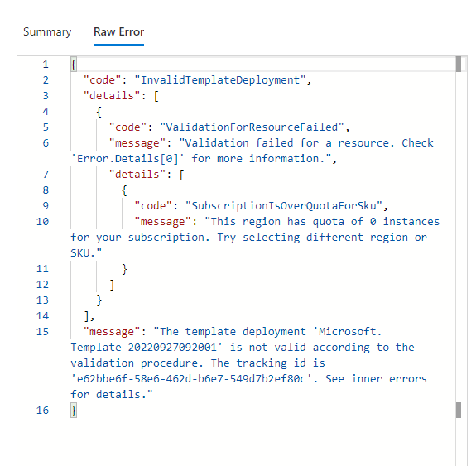Click the "details" key on line 7

[x=137, y=175]
